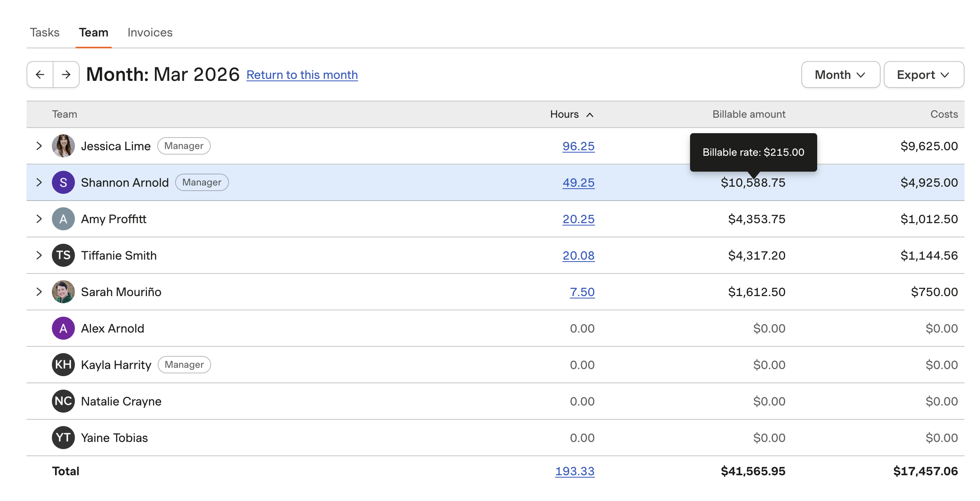Click the name Jessica Lime

coord(116,146)
